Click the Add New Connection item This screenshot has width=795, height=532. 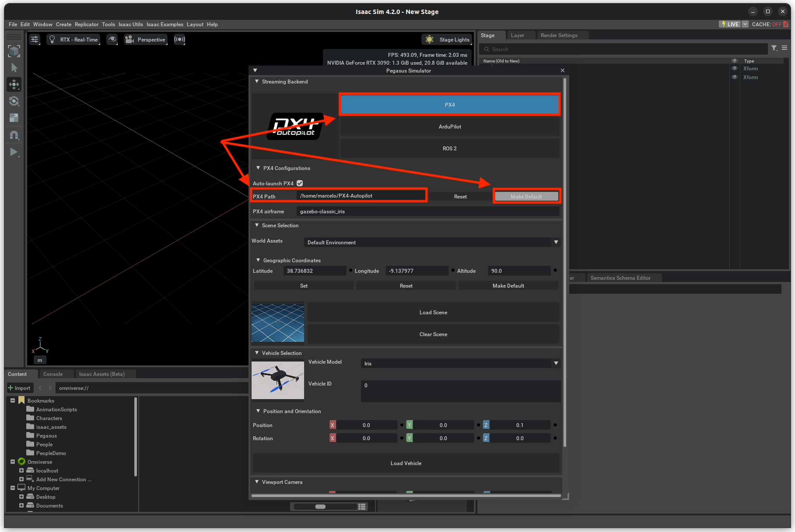pyautogui.click(x=63, y=480)
